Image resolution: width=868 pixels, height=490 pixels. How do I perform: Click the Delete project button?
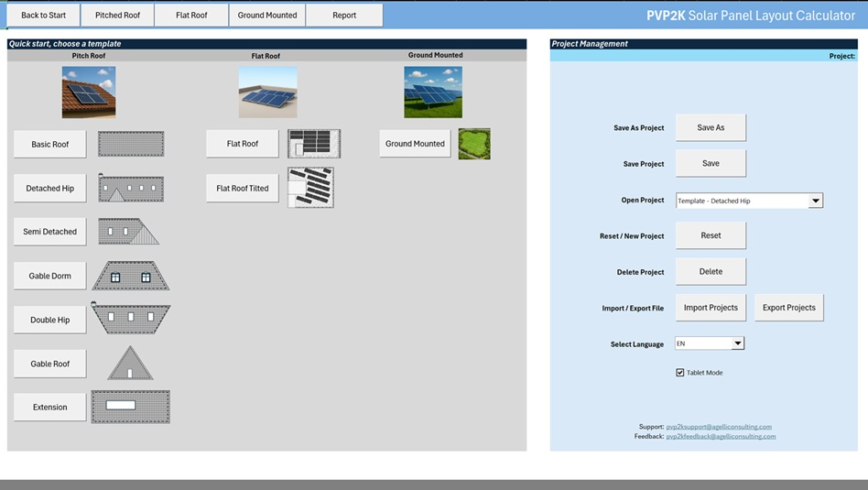(x=711, y=271)
